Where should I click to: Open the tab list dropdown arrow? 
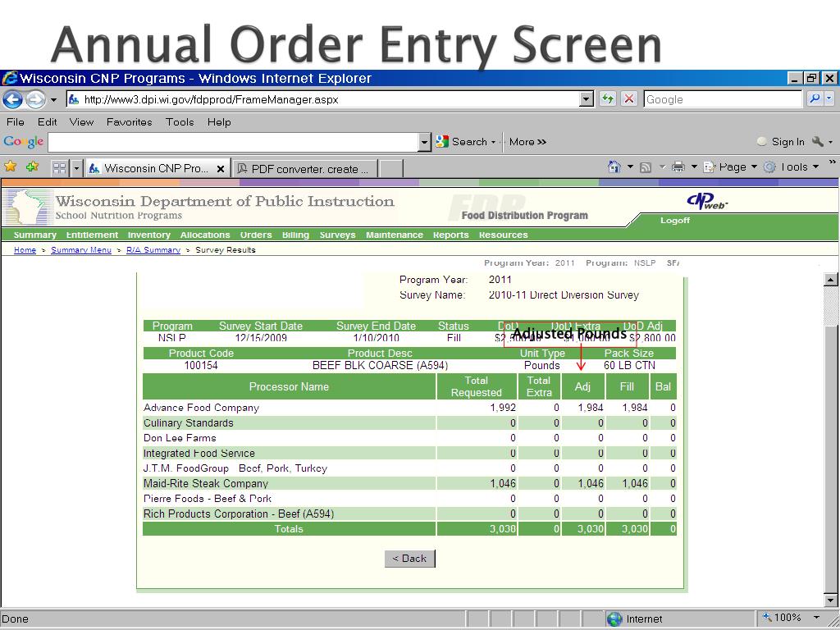(76, 168)
